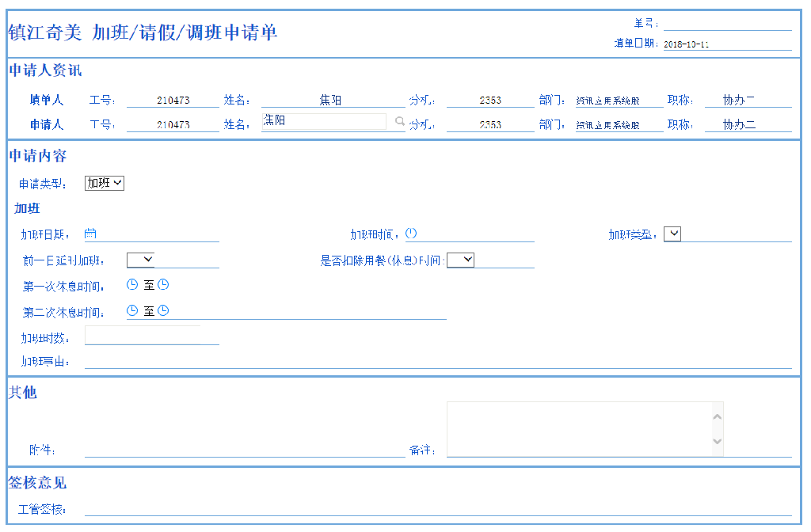811x532 pixels.
Task: Click the up arrow of 备注 scrollbar
Action: [x=718, y=416]
